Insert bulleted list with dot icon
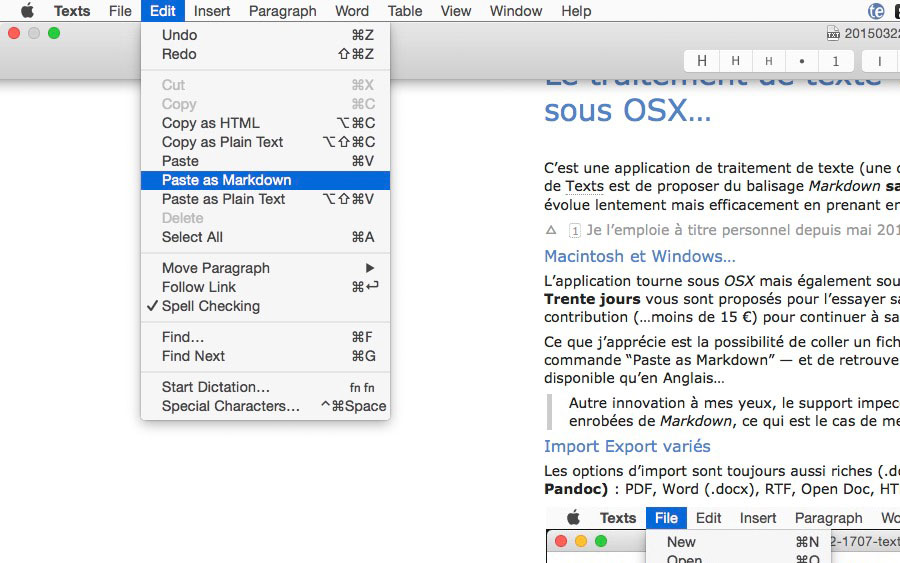Screen dimensions: 900x563 coord(802,61)
